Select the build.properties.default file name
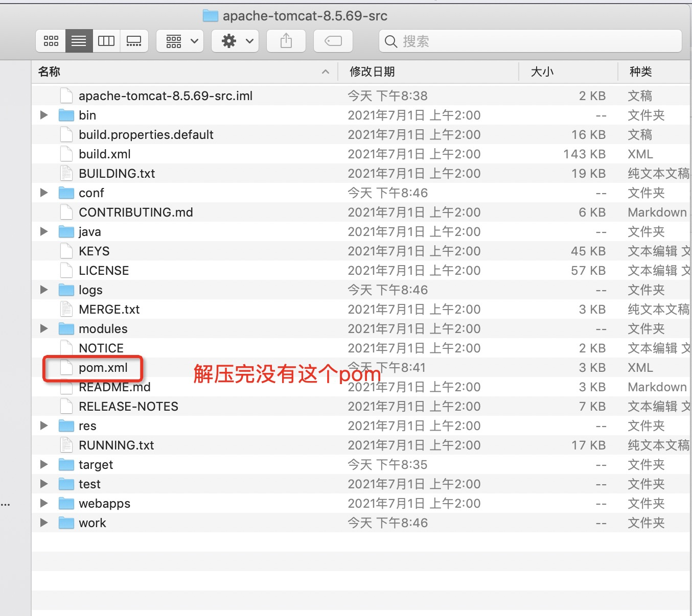This screenshot has width=692, height=616. (146, 134)
